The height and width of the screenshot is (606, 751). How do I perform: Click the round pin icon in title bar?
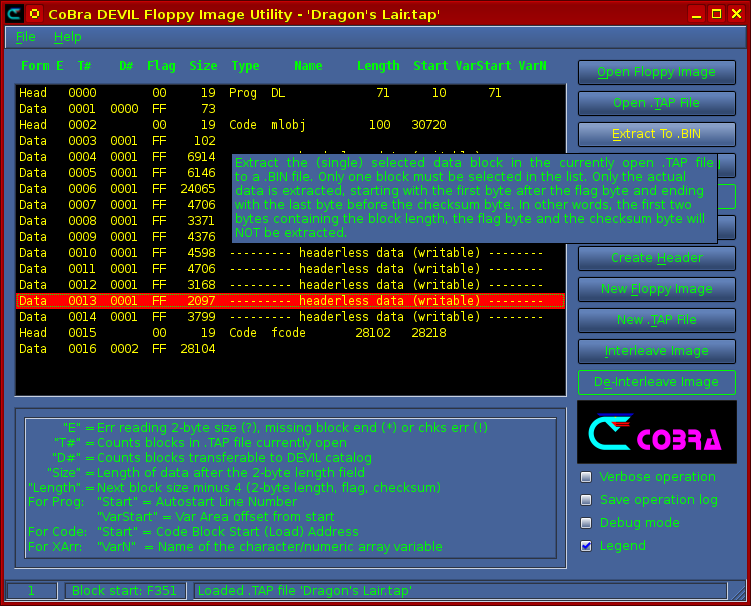click(x=34, y=14)
